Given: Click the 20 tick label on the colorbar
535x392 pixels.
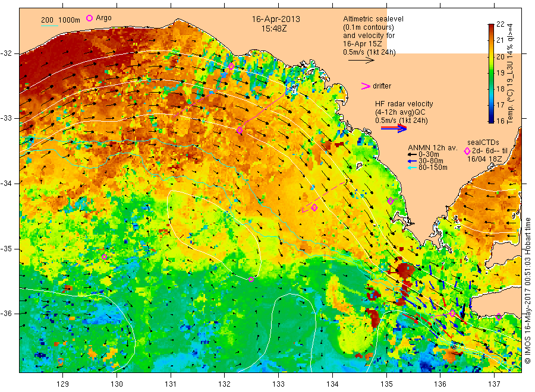Looking at the screenshot, I should pyautogui.click(x=500, y=56).
